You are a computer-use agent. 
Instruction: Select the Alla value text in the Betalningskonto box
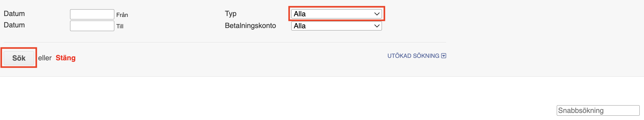click(x=300, y=26)
